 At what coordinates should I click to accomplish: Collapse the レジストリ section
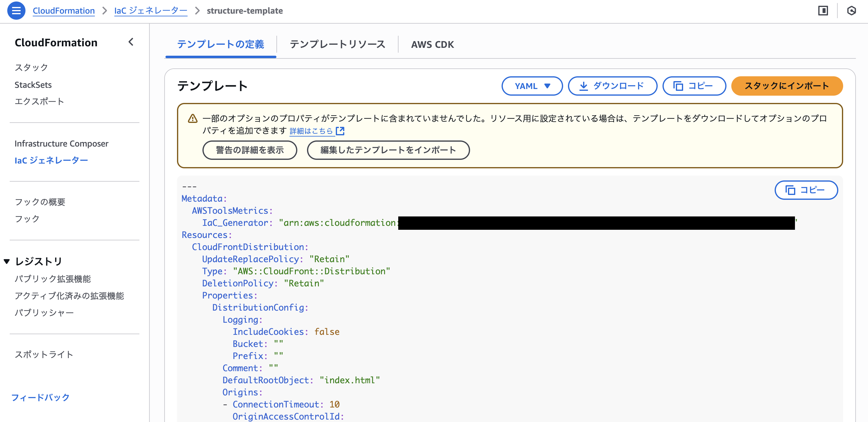coord(7,262)
